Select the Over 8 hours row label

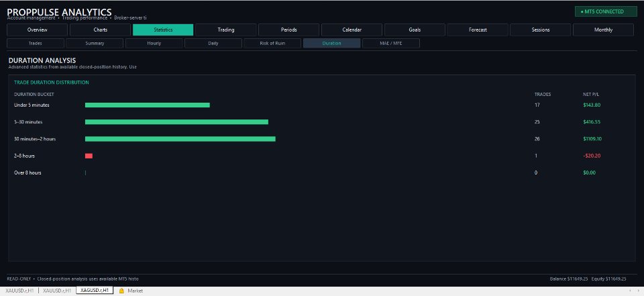point(28,172)
